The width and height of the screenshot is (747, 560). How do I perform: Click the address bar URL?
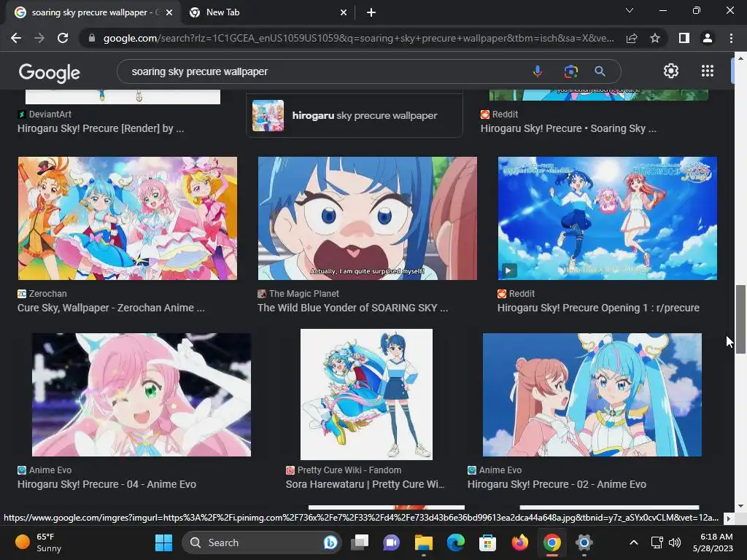(358, 38)
